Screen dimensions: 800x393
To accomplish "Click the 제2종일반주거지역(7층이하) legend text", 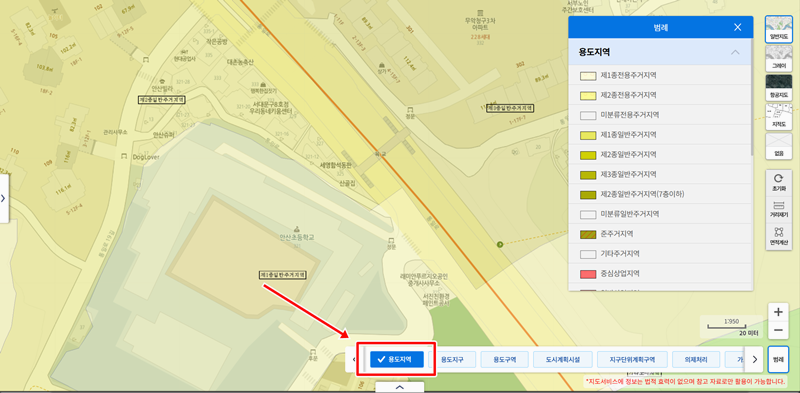I will coord(642,194).
